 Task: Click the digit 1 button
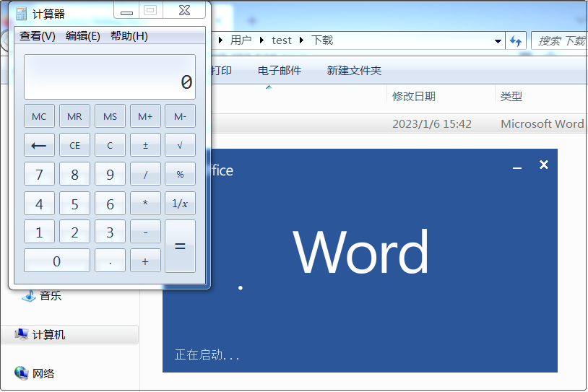pyautogui.click(x=39, y=232)
